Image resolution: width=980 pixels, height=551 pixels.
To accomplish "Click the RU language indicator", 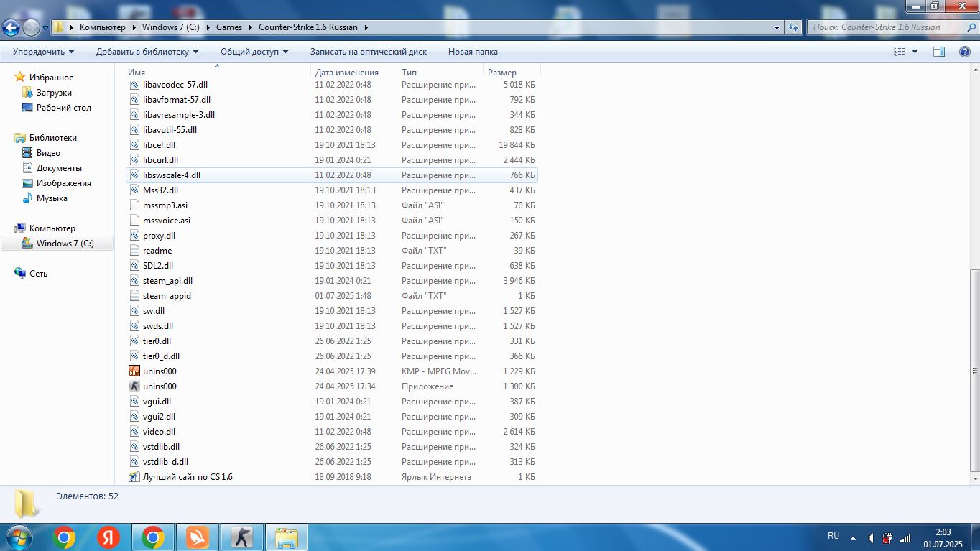I will click(x=833, y=536).
